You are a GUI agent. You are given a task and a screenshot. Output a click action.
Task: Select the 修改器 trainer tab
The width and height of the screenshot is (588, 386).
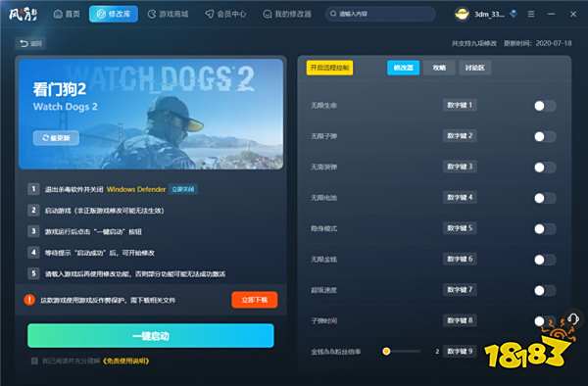pos(403,68)
